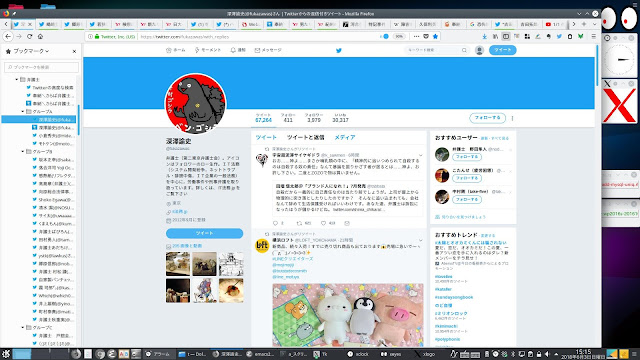Collapse the グループC bookmark folder

pyautogui.click(x=23, y=327)
